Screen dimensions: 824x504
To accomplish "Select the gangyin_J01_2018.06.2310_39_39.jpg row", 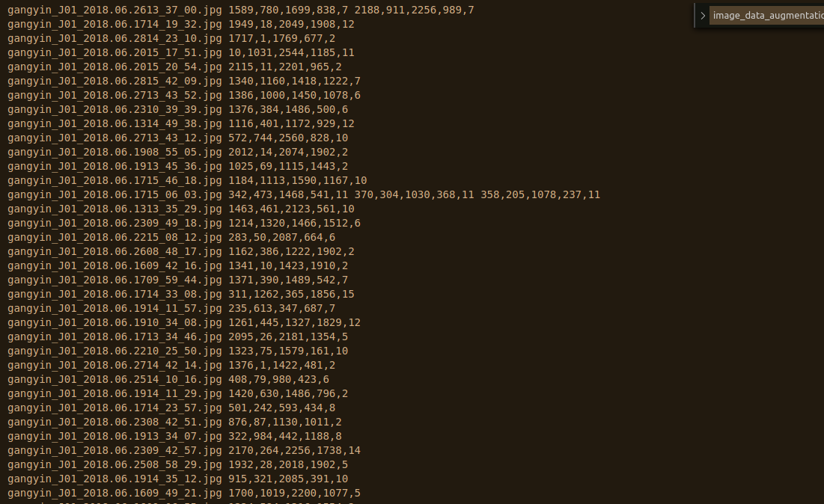I will (x=112, y=109).
